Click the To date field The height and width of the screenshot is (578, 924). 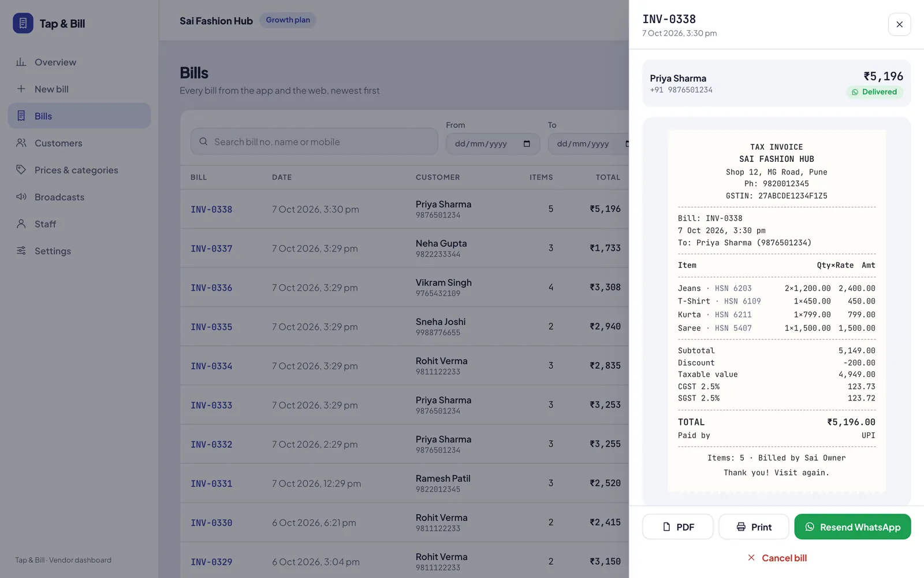[588, 143]
